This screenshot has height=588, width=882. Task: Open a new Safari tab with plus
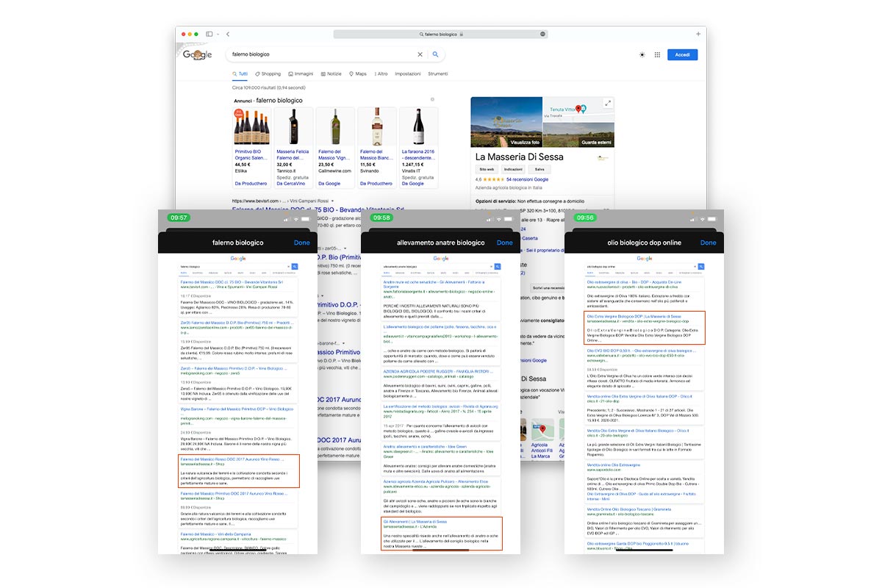point(698,34)
